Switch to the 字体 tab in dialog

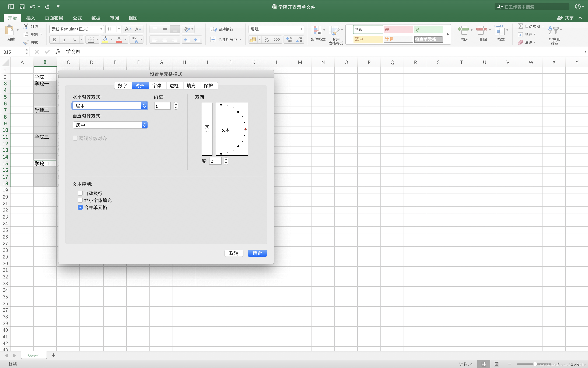(x=157, y=86)
